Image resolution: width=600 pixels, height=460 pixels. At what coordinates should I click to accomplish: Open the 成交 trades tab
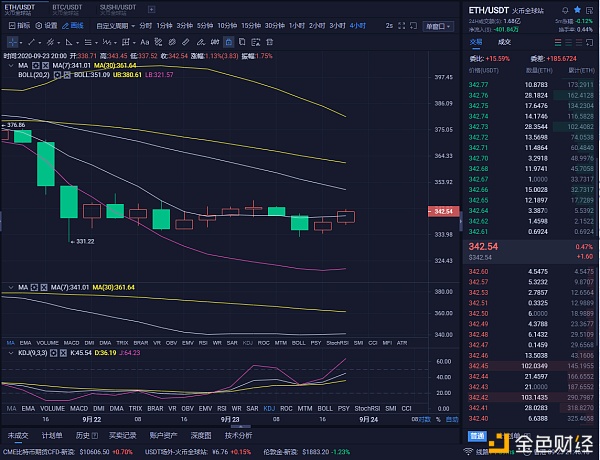coord(505,43)
